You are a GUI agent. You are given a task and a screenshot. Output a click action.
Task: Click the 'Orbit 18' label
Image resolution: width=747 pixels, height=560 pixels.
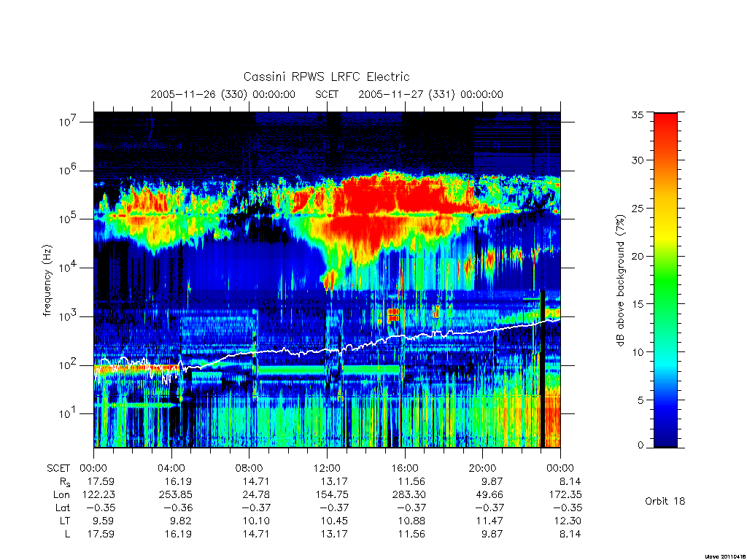pyautogui.click(x=665, y=501)
